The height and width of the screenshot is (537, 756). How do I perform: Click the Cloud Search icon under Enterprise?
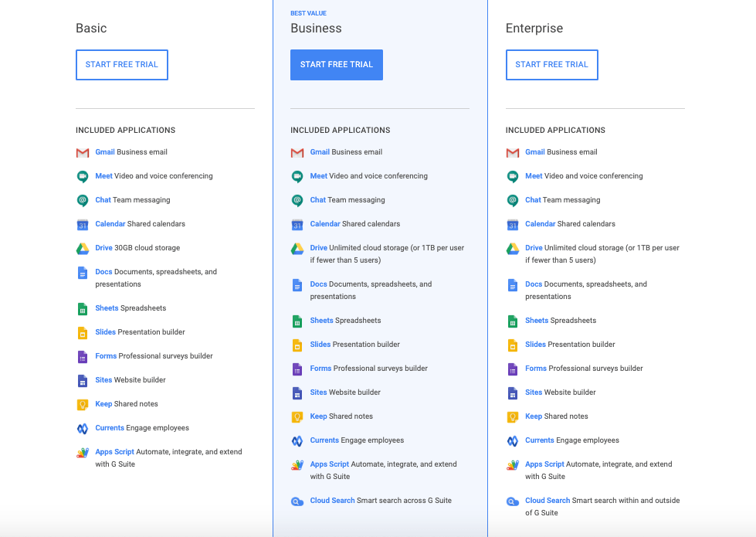coord(512,500)
